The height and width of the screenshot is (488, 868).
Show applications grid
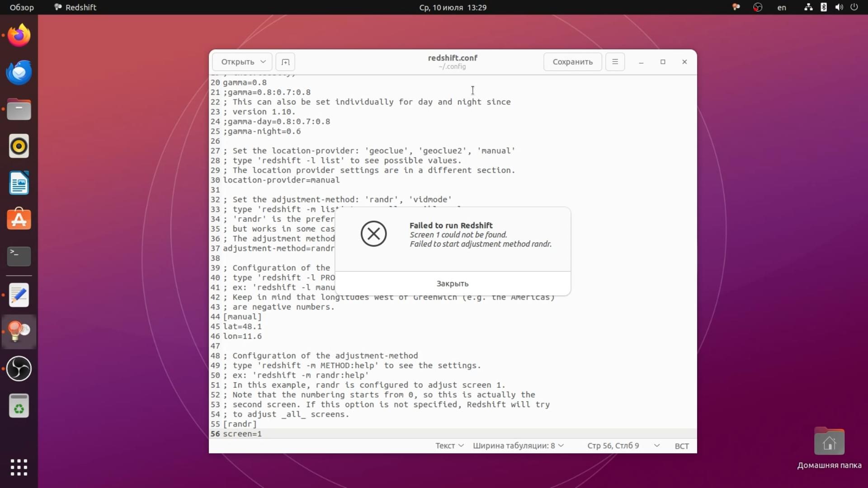pyautogui.click(x=19, y=467)
